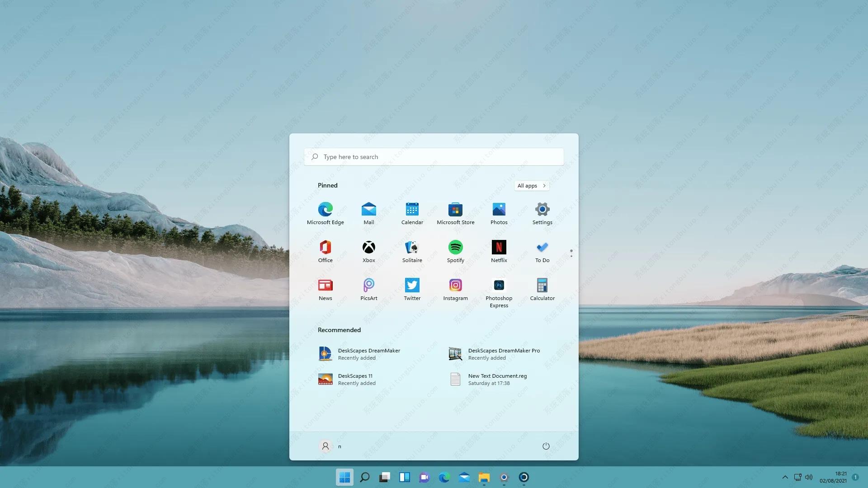868x488 pixels.
Task: Open Microsoft Edge browser
Action: tap(325, 209)
